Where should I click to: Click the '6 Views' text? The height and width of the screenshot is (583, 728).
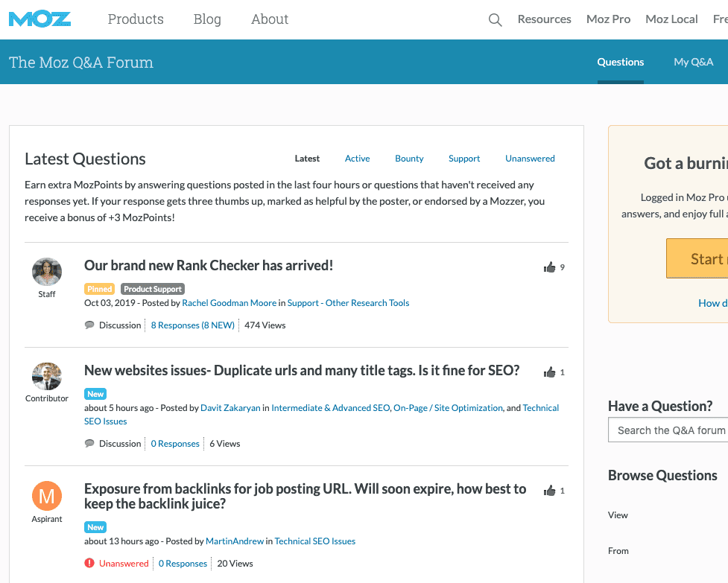[x=225, y=444]
